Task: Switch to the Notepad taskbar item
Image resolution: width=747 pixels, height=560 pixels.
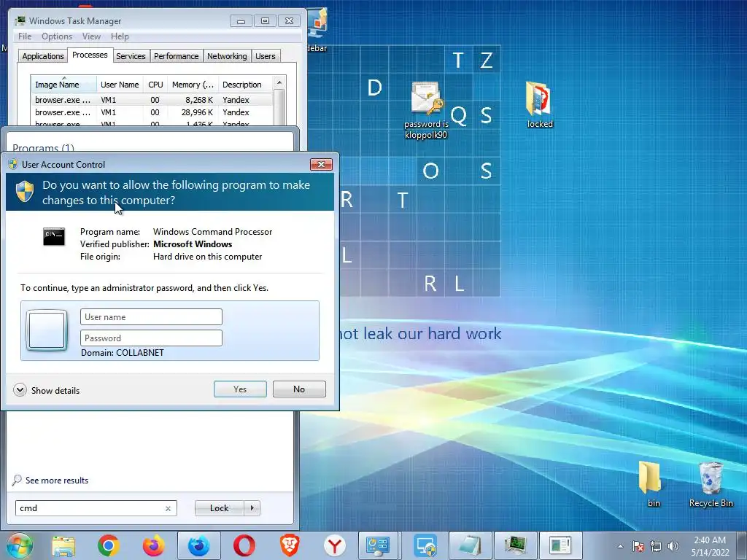Action: [x=471, y=545]
